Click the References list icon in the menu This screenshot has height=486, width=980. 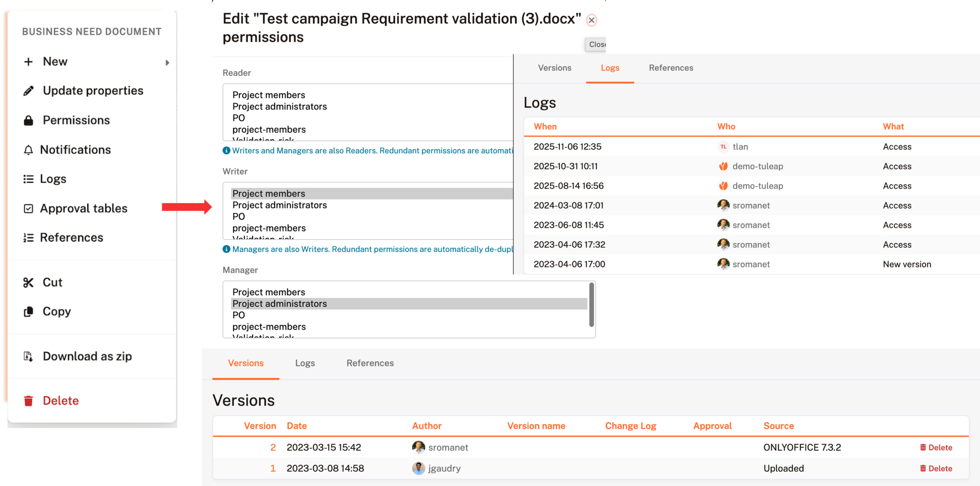tap(28, 238)
